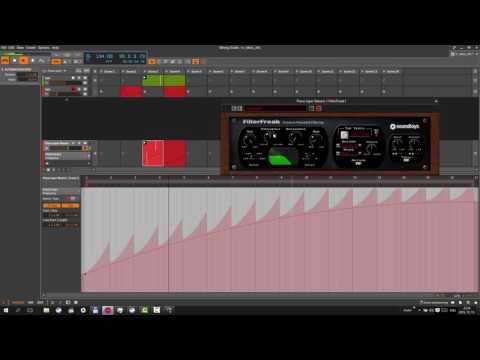Toggle record arm on second track
This screenshot has width=480, height=360.
[73, 89]
